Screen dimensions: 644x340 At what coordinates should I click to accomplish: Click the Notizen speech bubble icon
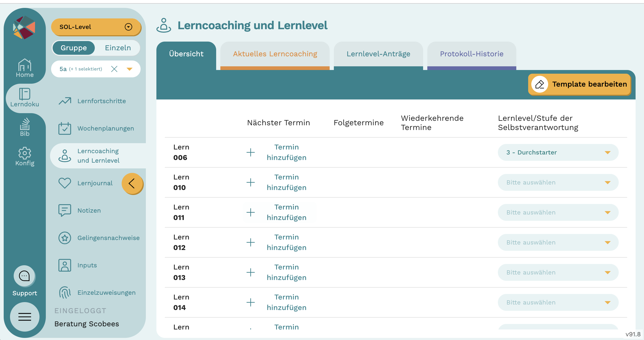pyautogui.click(x=65, y=211)
